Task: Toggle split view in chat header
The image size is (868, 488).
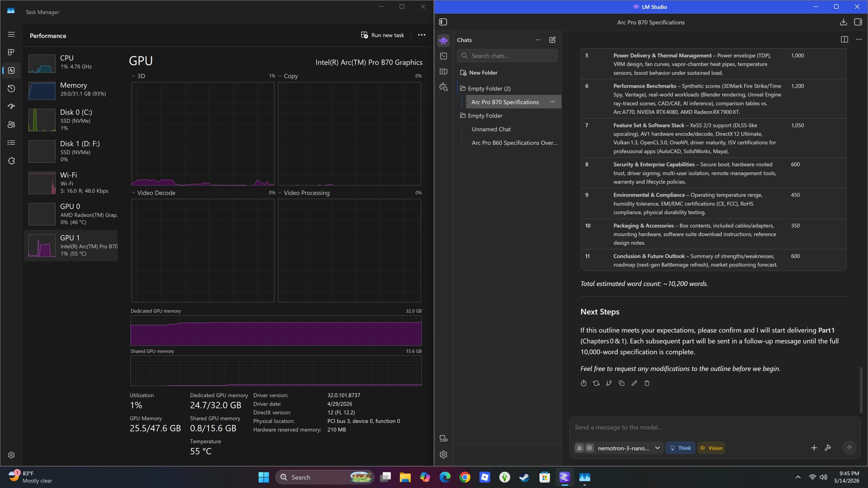Action: pyautogui.click(x=844, y=40)
